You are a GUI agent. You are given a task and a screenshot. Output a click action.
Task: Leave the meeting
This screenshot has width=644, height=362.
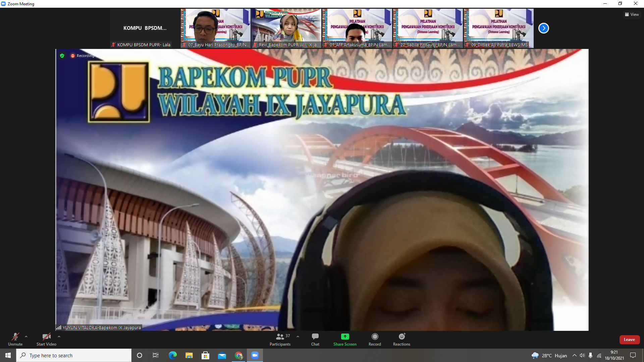[x=629, y=340]
